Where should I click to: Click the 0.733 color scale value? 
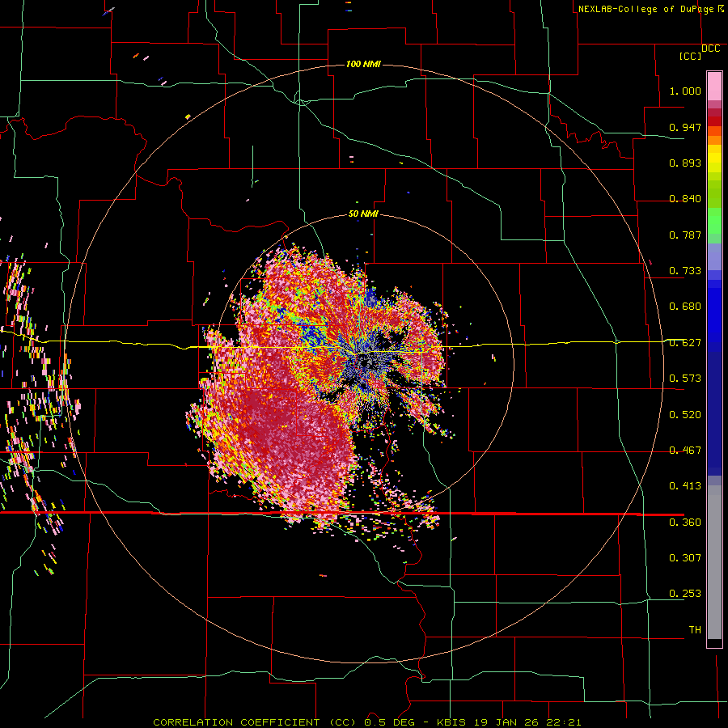coord(685,271)
